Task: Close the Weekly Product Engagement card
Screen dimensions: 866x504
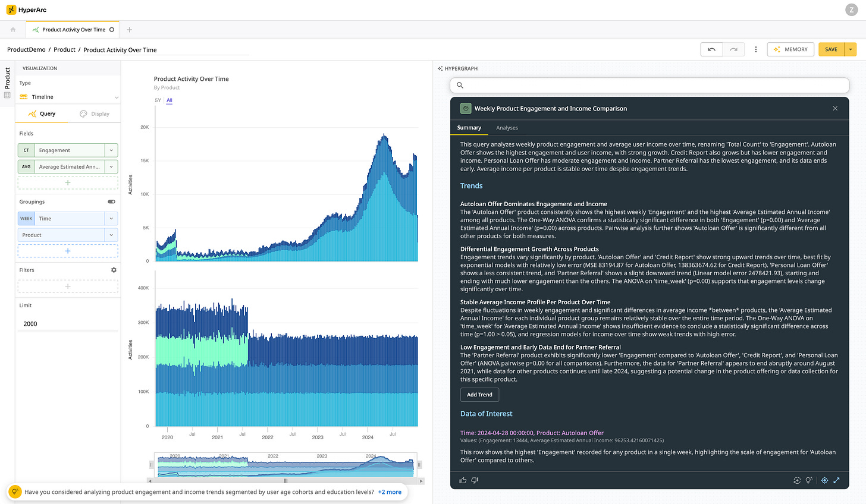Action: [835, 108]
